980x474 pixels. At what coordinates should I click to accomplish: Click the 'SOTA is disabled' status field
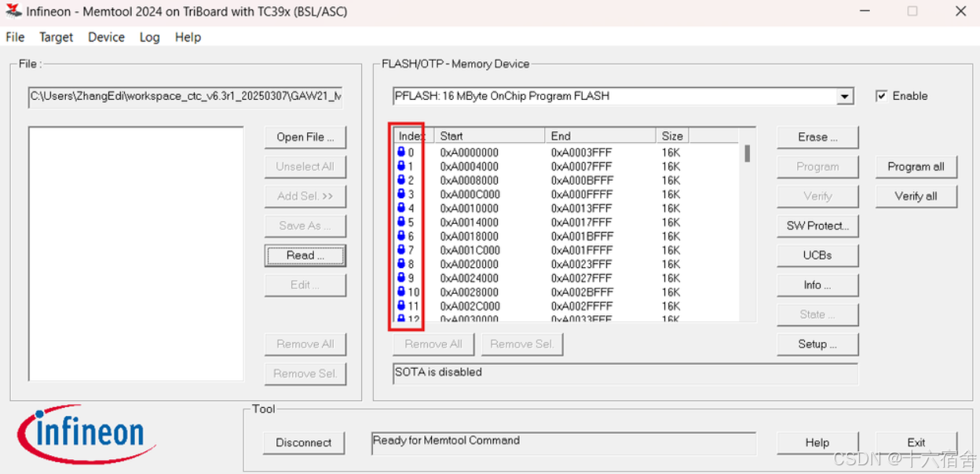pyautogui.click(x=626, y=373)
